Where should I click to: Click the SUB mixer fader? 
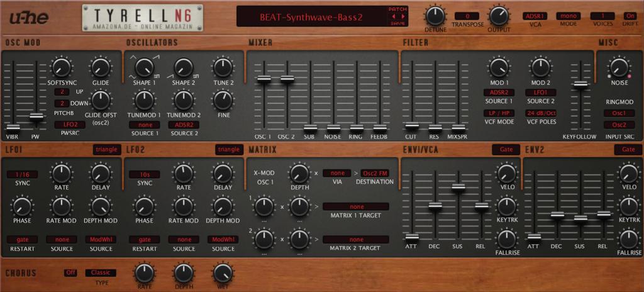(310, 127)
